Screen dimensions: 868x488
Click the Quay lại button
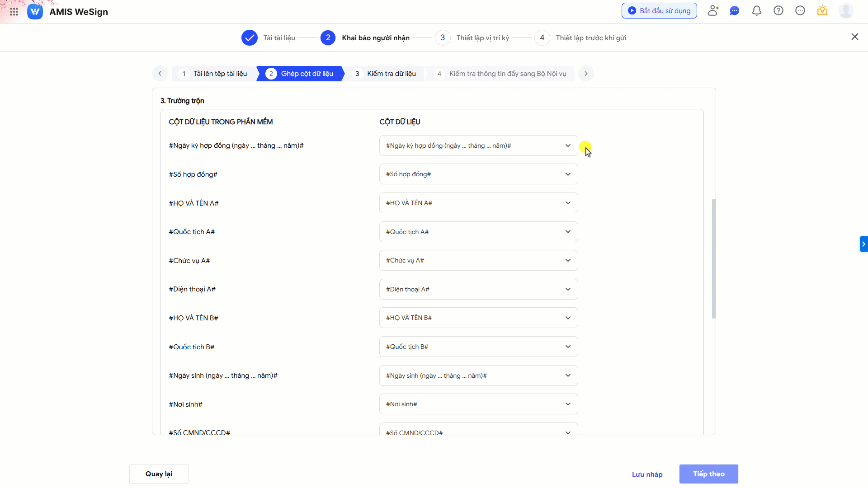click(159, 474)
